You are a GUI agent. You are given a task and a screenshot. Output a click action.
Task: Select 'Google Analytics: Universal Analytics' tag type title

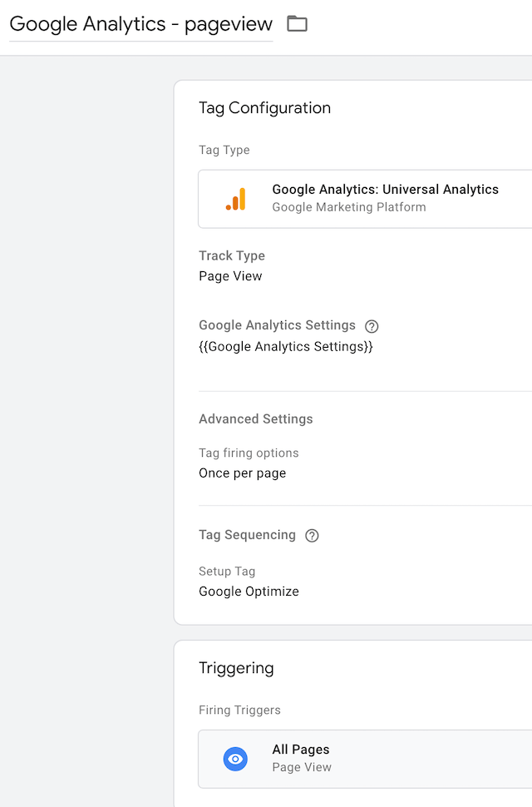385,190
